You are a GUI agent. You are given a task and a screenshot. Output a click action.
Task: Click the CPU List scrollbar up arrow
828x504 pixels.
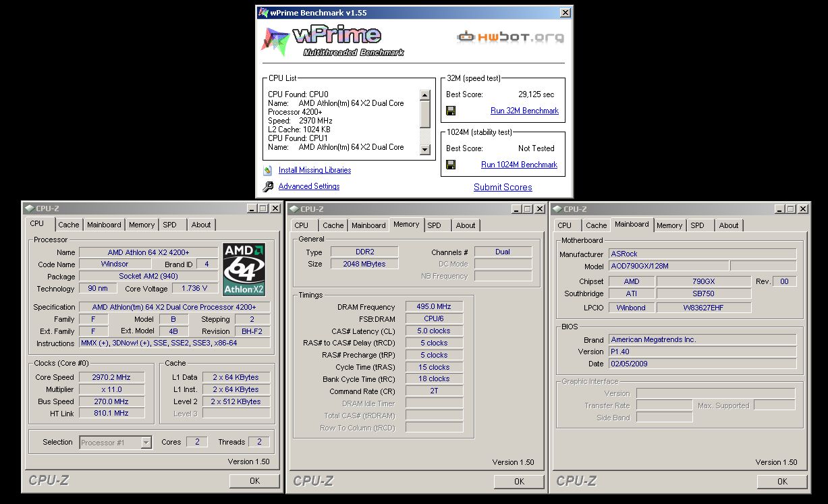click(424, 95)
